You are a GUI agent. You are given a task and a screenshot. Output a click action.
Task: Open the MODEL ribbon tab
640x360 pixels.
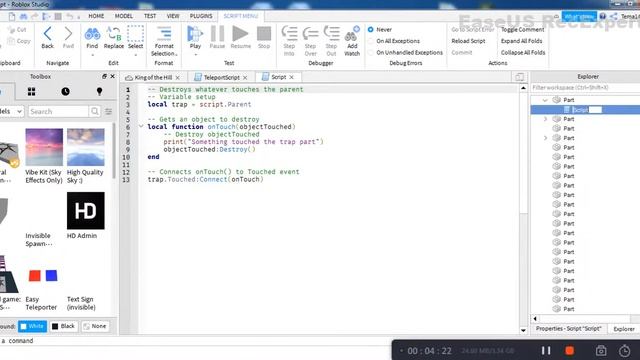pos(123,16)
